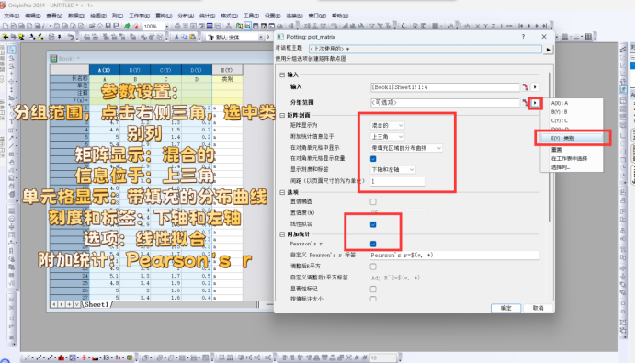
Task: Open the 矩阵显示为 dropdown
Action: tap(387, 125)
